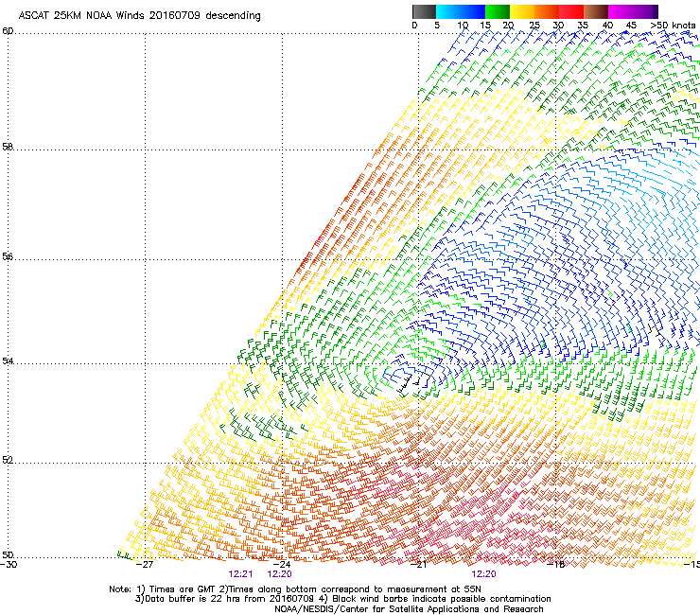Image resolution: width=700 pixels, height=615 pixels.
Task: Click the 'NOAA/NESDIS/Center for Satellite Applications' credit line
Action: [409, 609]
